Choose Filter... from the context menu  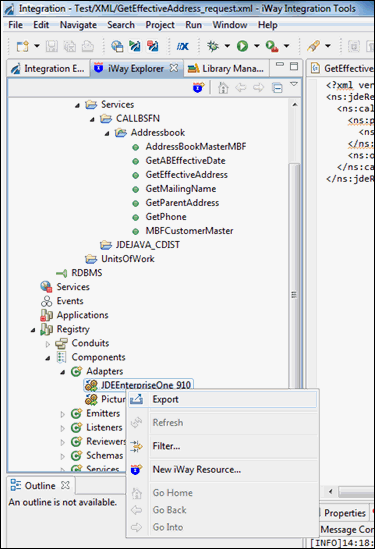coord(223,446)
